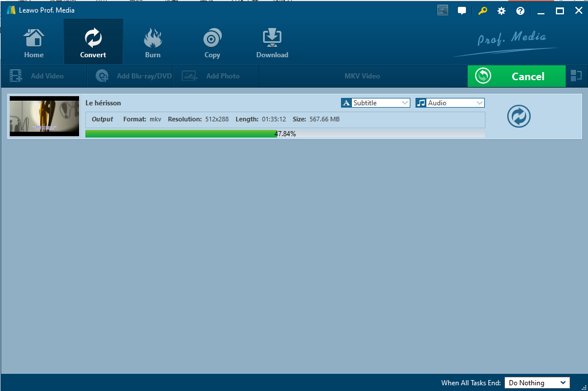Click the Output label in the info row

(x=102, y=119)
